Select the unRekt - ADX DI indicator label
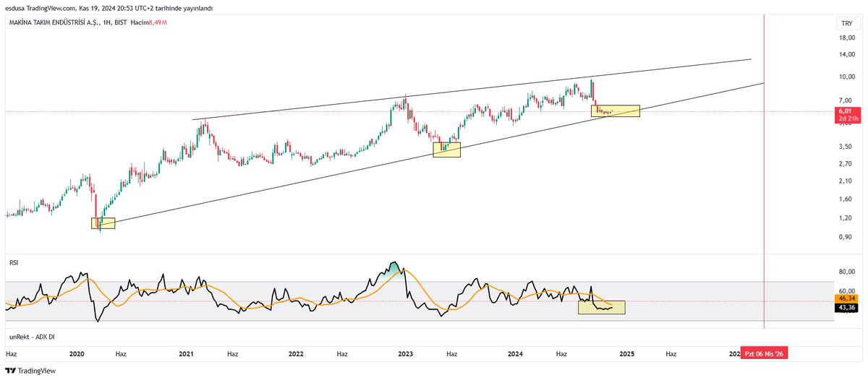Screen dimensions: 868x380 point(31,337)
